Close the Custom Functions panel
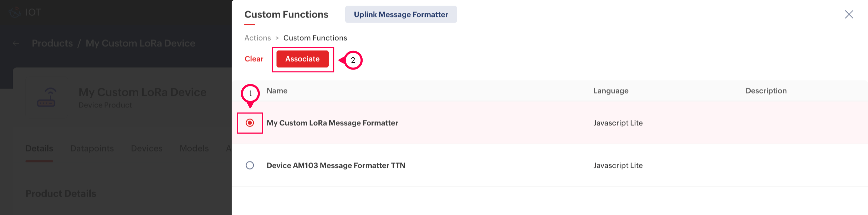 click(849, 14)
